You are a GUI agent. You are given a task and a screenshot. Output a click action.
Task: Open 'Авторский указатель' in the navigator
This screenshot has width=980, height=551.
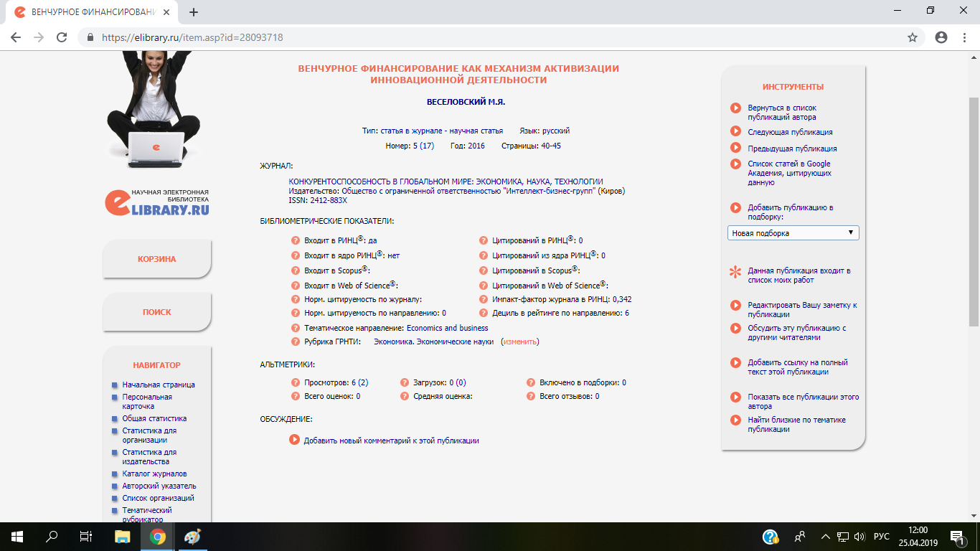click(x=159, y=486)
